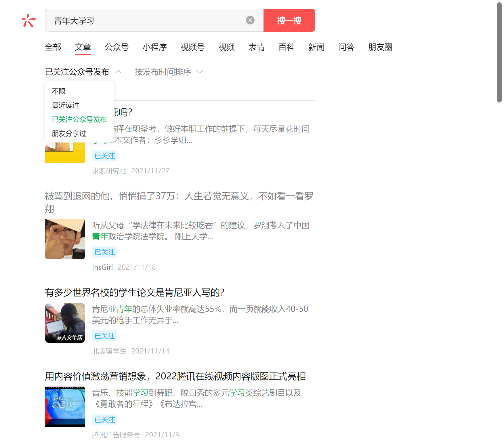
Task: Switch to the 全部 tab
Action: pos(53,47)
